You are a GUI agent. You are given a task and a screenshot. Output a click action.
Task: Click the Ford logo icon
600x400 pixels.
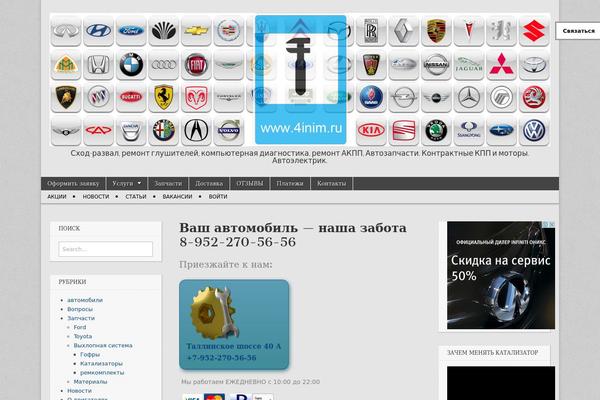(x=131, y=31)
